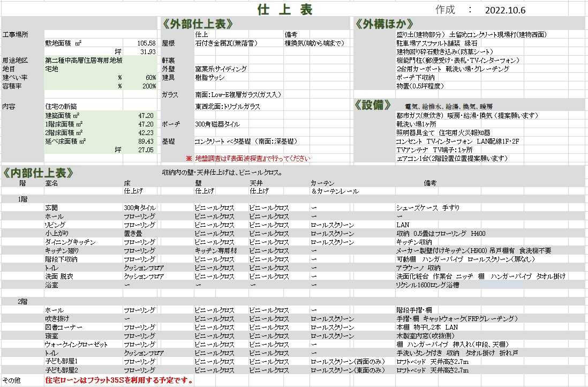588x387 pixels.
Task: Click the リビング room name cell
Action: click(55, 225)
